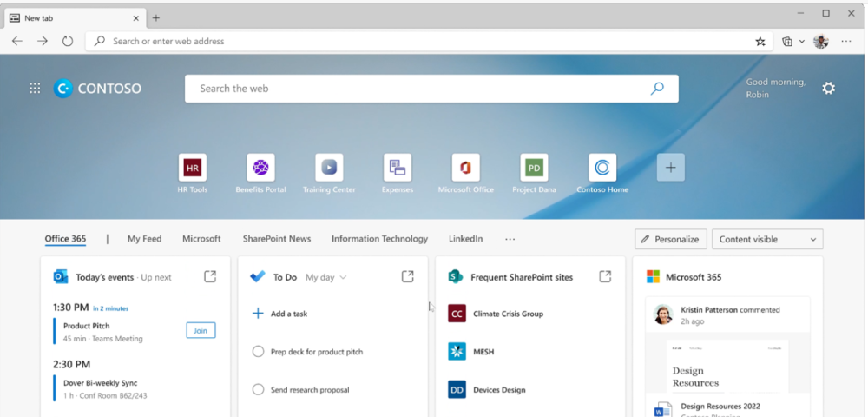The height and width of the screenshot is (417, 868).
Task: Click the magnifier icon in web search
Action: tap(657, 88)
